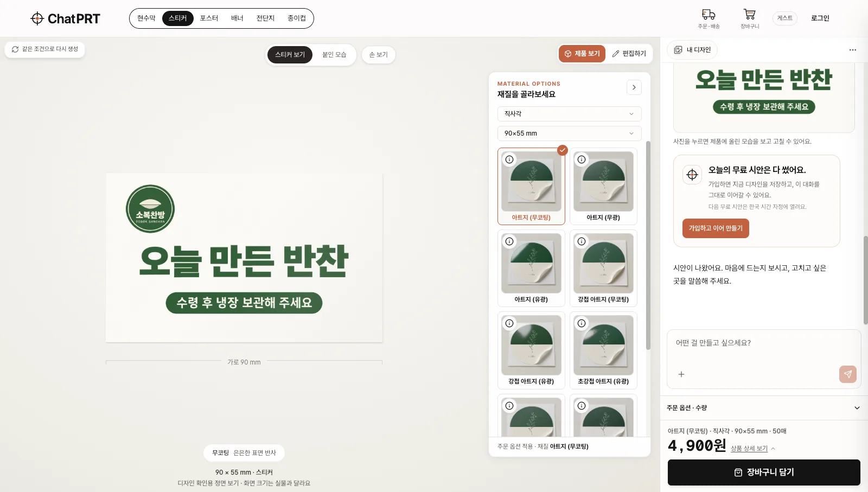Select 아트지 (유광) material option
The width and height of the screenshot is (868, 492).
click(531, 268)
